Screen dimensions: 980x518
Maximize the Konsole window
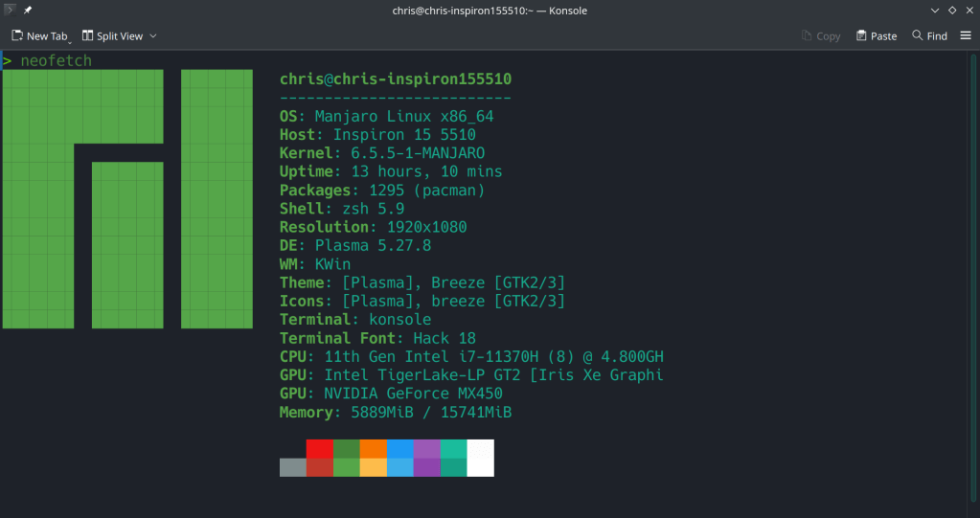tap(951, 11)
